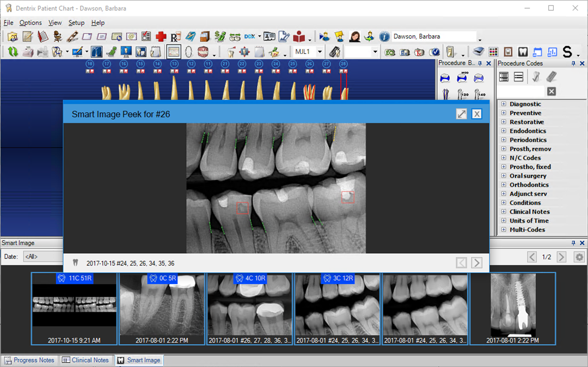
Task: Maximize the Smart Image Peek dialog
Action: click(462, 114)
